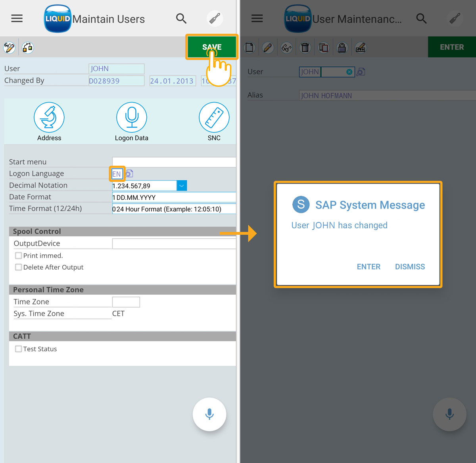Tap the microphone button on User Maintenance screen
476x463 pixels.
(449, 414)
